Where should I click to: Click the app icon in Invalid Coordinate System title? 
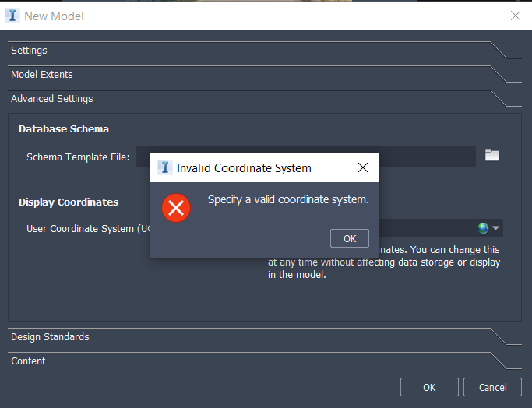coord(164,167)
